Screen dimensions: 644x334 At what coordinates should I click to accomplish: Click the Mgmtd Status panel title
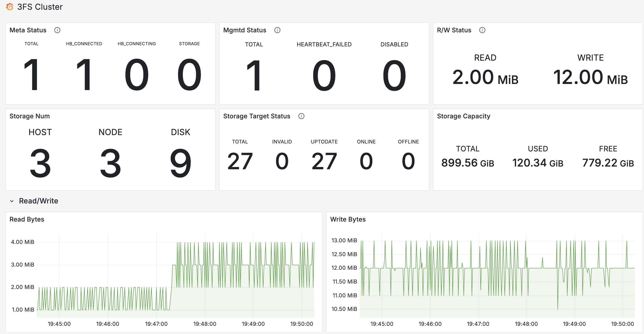(x=245, y=30)
